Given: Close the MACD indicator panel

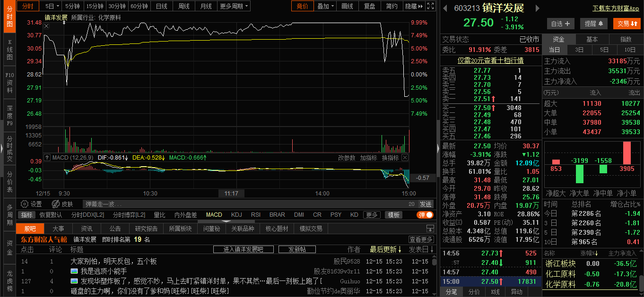Looking at the screenshot, I should [405, 157].
